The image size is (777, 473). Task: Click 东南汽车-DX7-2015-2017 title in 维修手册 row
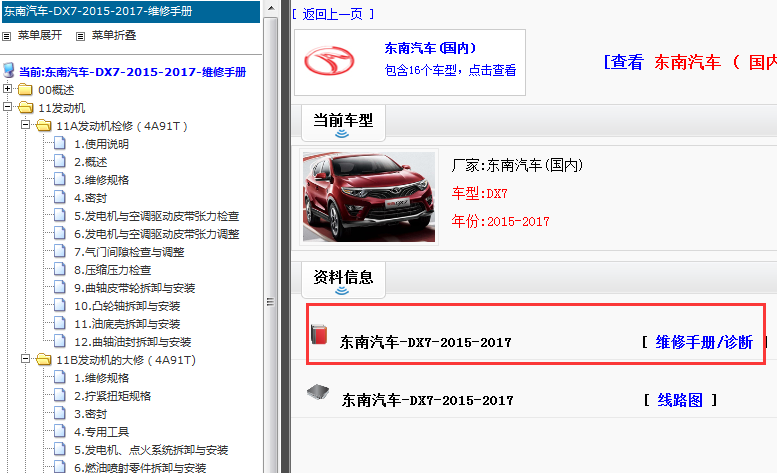pyautogui.click(x=426, y=342)
